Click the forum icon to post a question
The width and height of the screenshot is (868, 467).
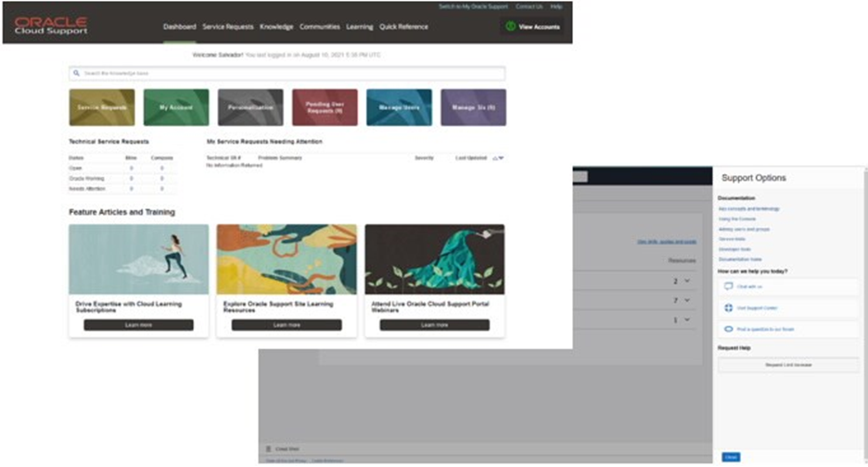pyautogui.click(x=729, y=329)
